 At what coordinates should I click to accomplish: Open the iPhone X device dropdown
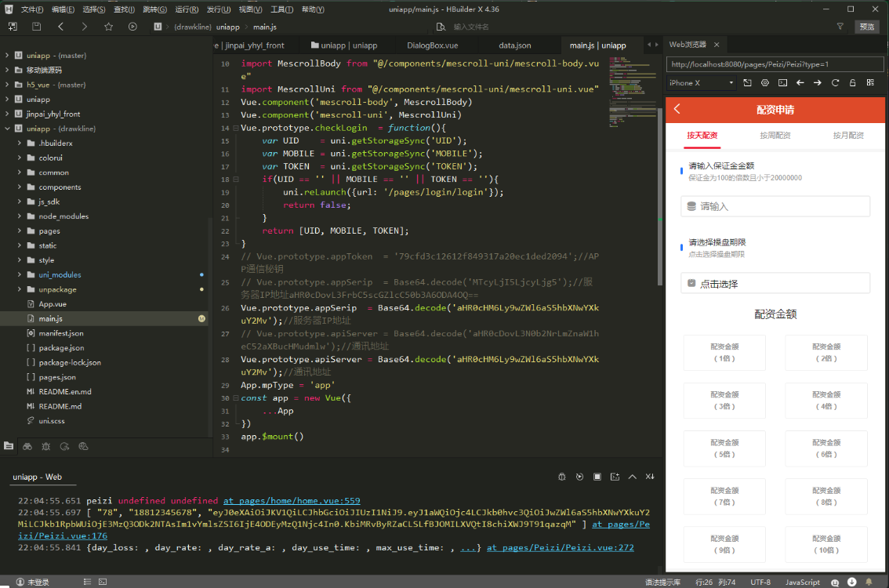pyautogui.click(x=701, y=83)
